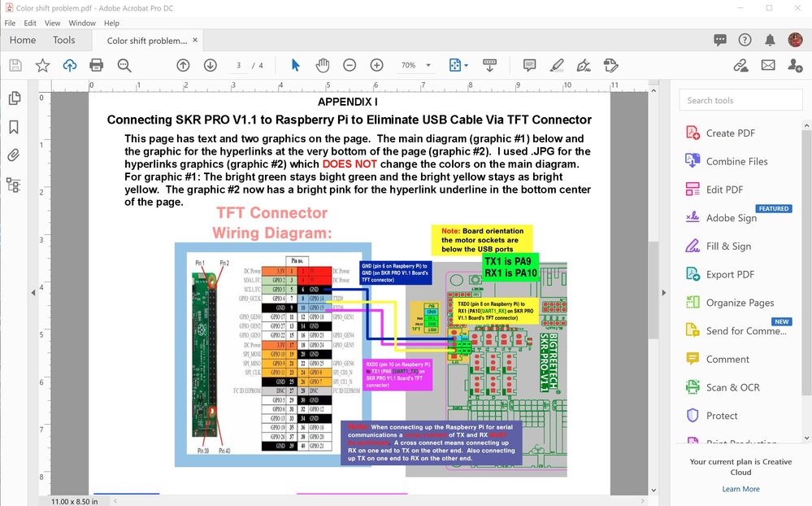This screenshot has width=812, height=506.
Task: Click the page number field
Action: (x=238, y=65)
